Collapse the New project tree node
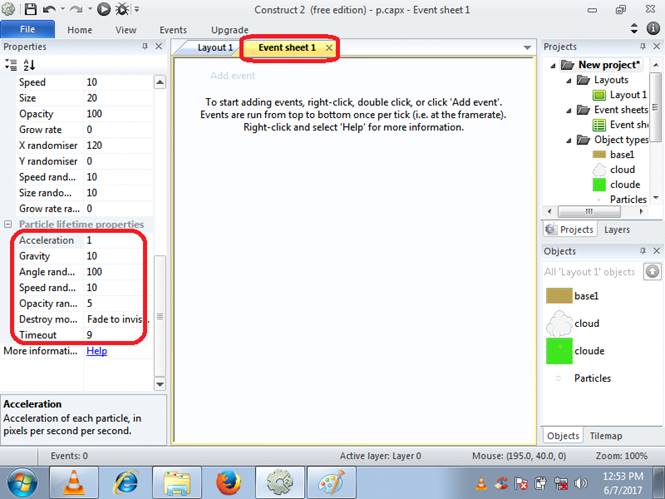 [x=553, y=65]
